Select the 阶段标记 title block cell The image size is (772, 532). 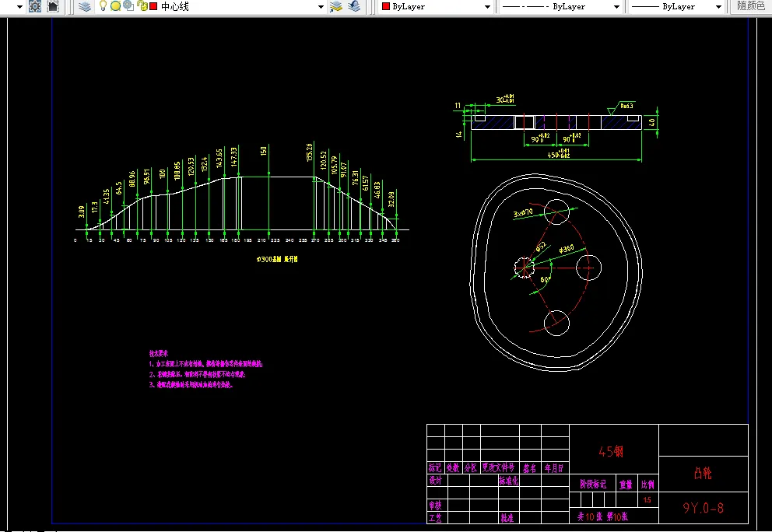(593, 485)
